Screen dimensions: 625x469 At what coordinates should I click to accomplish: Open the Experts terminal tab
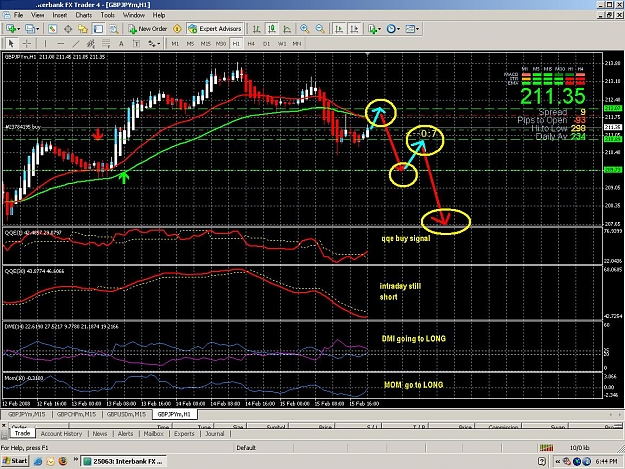click(x=184, y=434)
